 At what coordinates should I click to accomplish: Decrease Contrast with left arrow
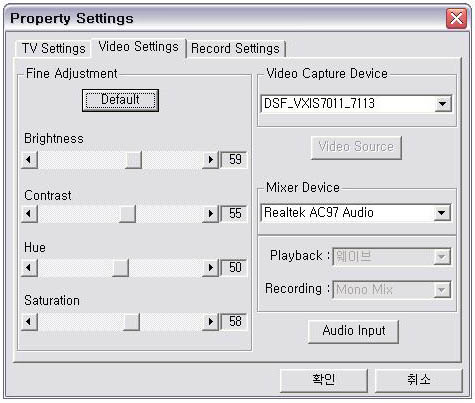coord(29,213)
